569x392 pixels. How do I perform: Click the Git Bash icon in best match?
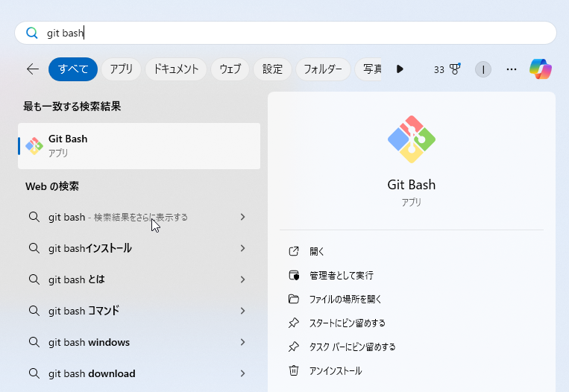click(x=34, y=146)
